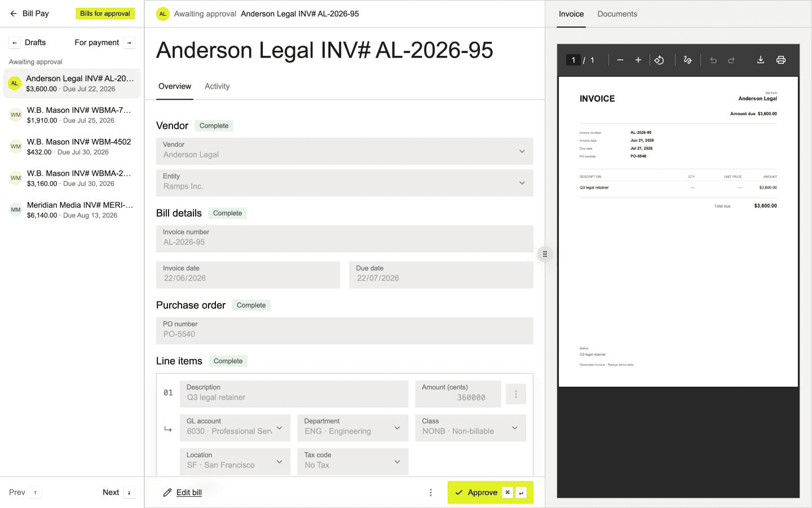
Task: Click the Invoice date field
Action: 248,275
